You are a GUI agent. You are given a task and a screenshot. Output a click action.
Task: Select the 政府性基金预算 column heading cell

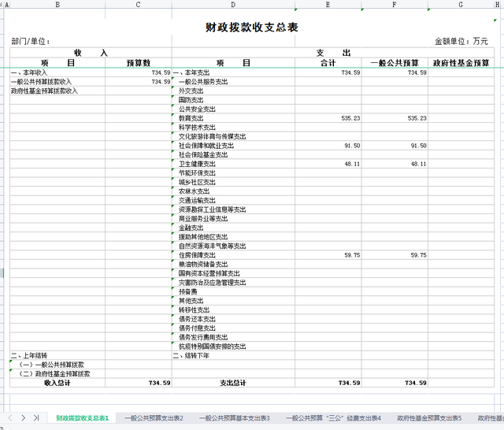(461, 63)
